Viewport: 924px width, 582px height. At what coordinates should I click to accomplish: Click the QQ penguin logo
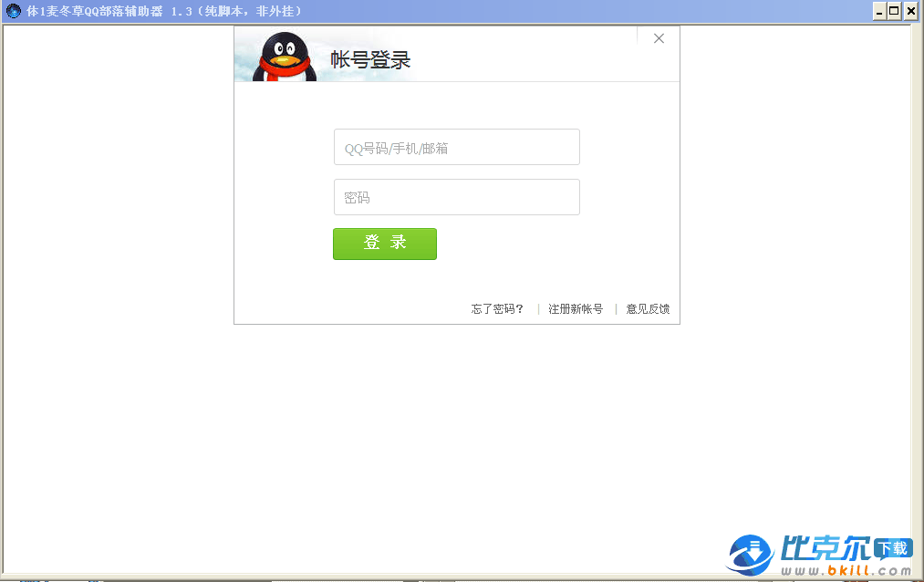click(x=284, y=57)
